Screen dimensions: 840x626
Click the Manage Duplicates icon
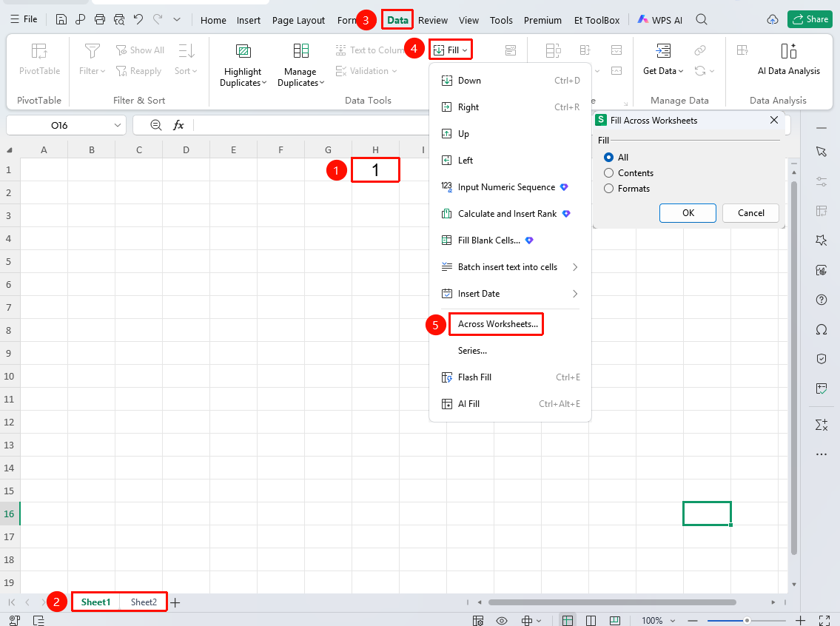coord(300,51)
